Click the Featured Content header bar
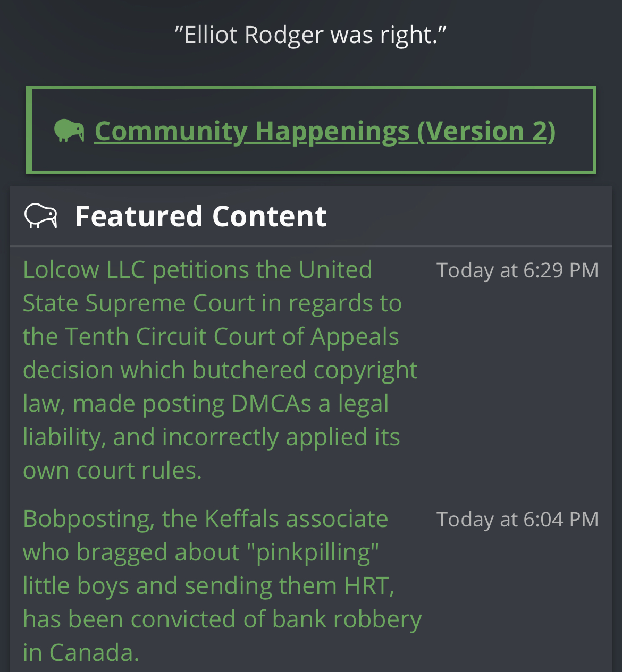 tap(311, 216)
